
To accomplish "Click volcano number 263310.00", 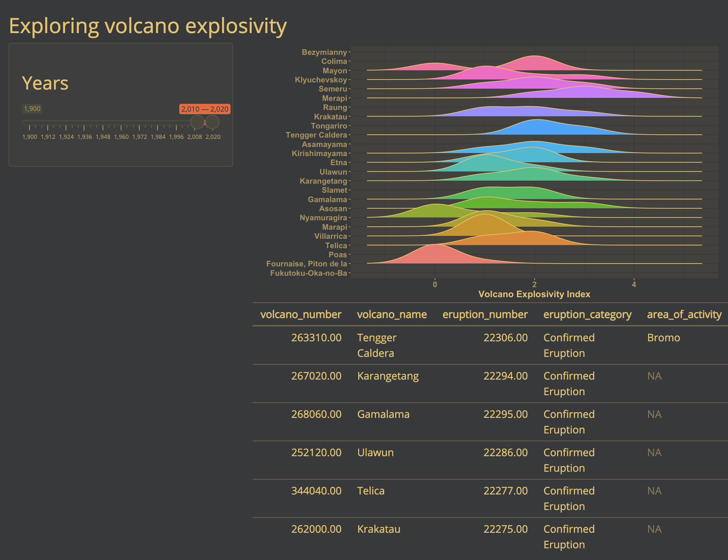I will 316,338.
